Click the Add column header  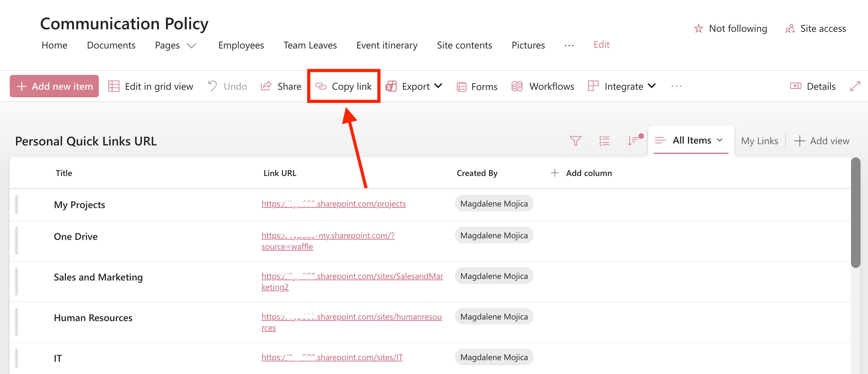581,173
